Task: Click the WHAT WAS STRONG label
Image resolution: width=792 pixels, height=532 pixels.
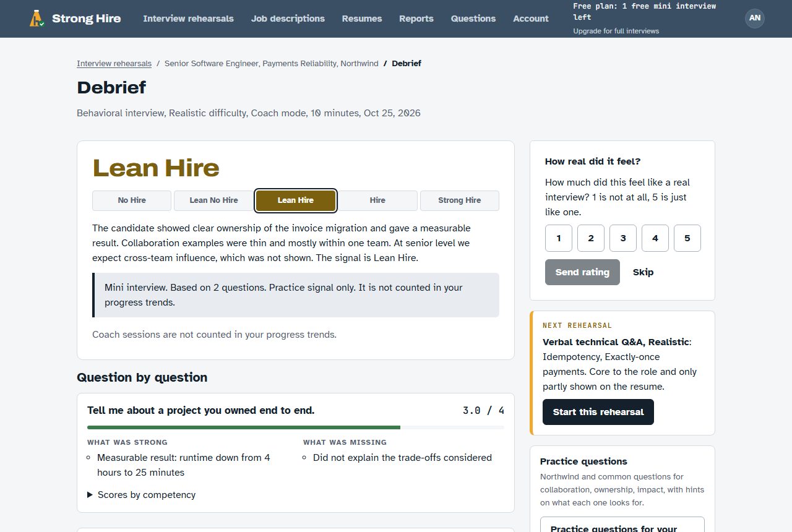Action: click(127, 442)
